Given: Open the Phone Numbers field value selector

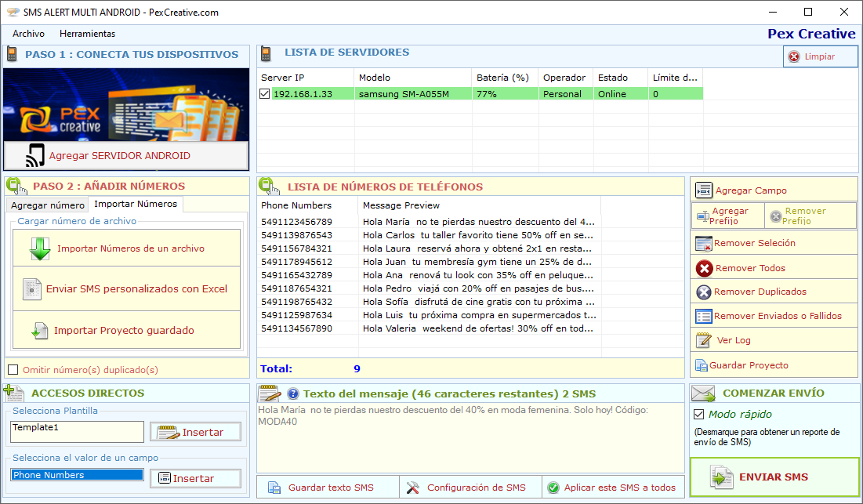Looking at the screenshot, I should (77, 475).
